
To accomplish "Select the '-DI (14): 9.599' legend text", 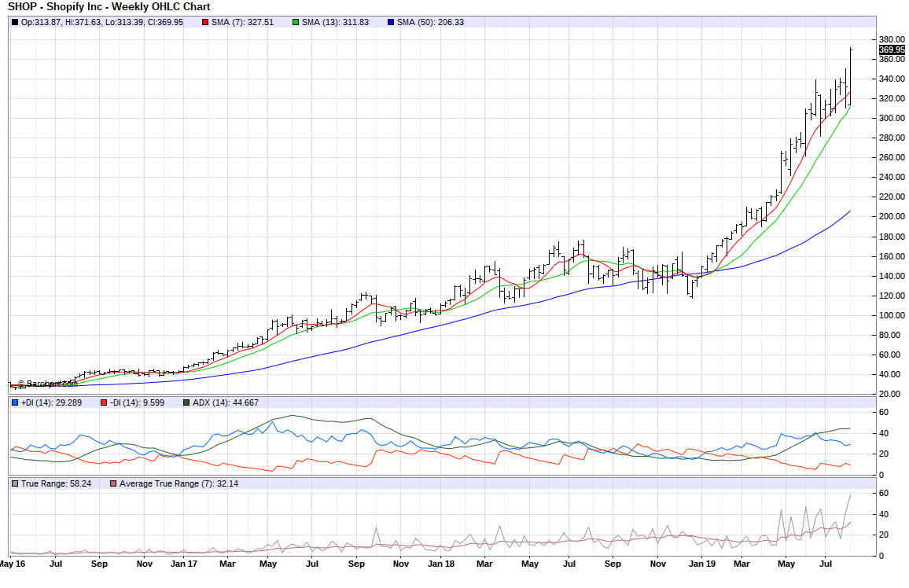I will coord(137,402).
